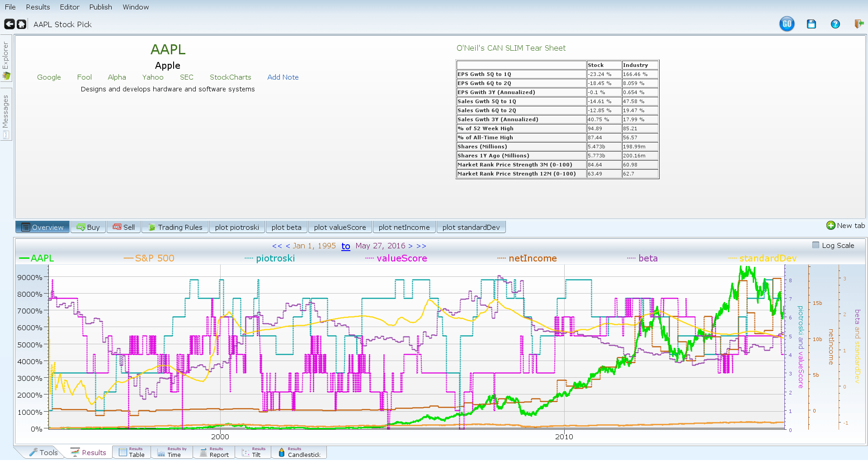Add a tab with the green plus icon
This screenshot has width=868, height=470.
(x=830, y=226)
